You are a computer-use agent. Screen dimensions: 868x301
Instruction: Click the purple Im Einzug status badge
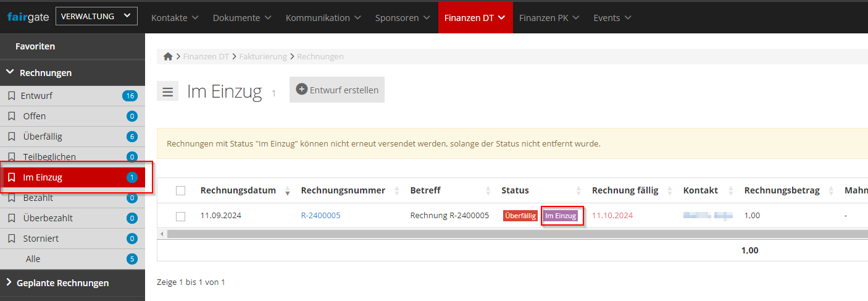(561, 216)
